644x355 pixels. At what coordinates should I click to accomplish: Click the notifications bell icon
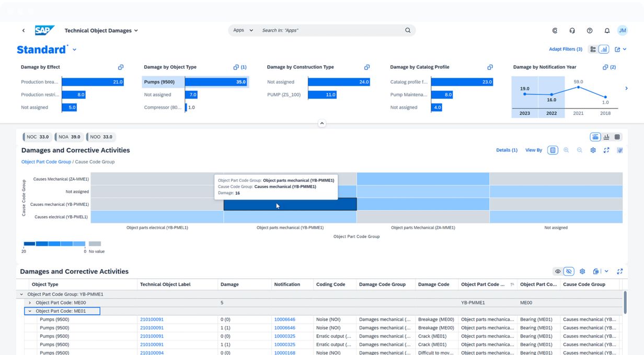[x=607, y=31]
